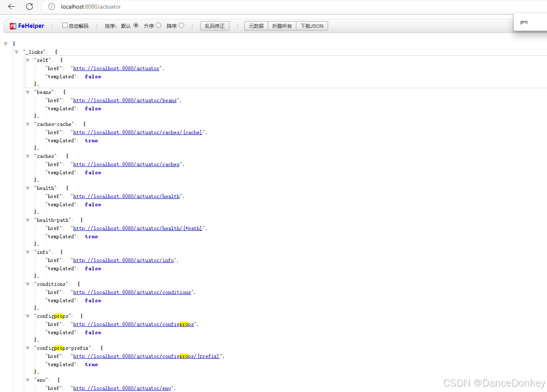Collapse the root JSON object triangle
547x392 pixels.
click(6, 44)
